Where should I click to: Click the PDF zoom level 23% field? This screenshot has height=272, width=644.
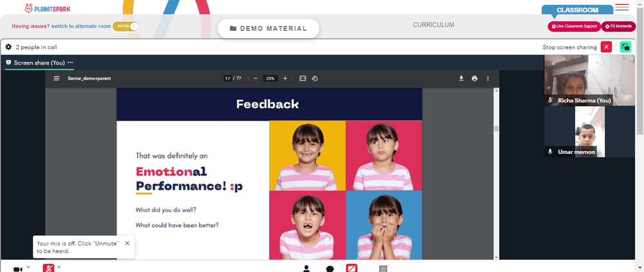point(270,79)
